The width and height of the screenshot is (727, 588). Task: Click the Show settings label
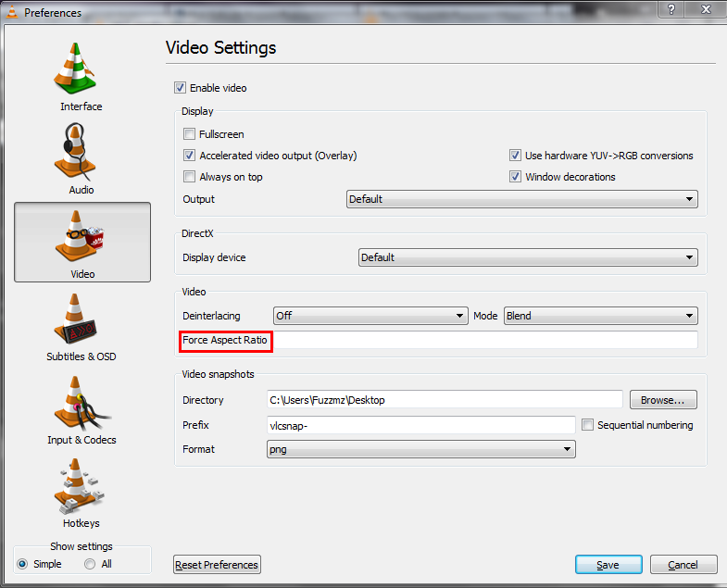[81, 546]
